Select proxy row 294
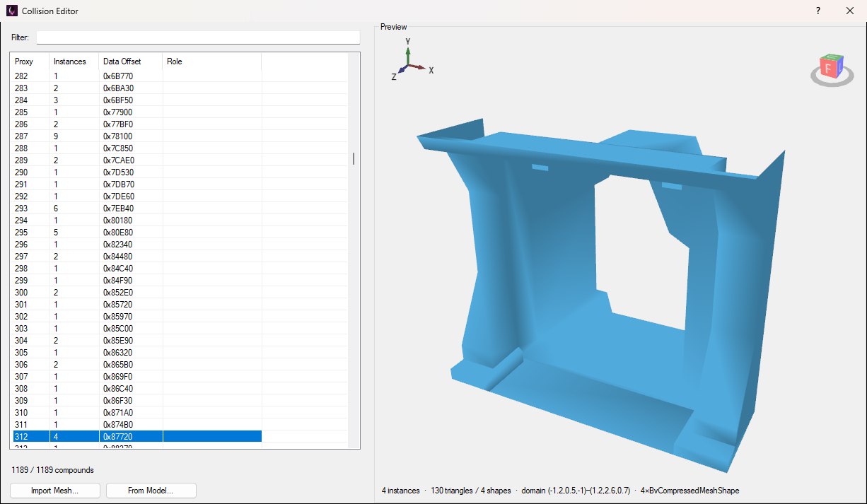Image resolution: width=867 pixels, height=504 pixels. click(x=137, y=220)
